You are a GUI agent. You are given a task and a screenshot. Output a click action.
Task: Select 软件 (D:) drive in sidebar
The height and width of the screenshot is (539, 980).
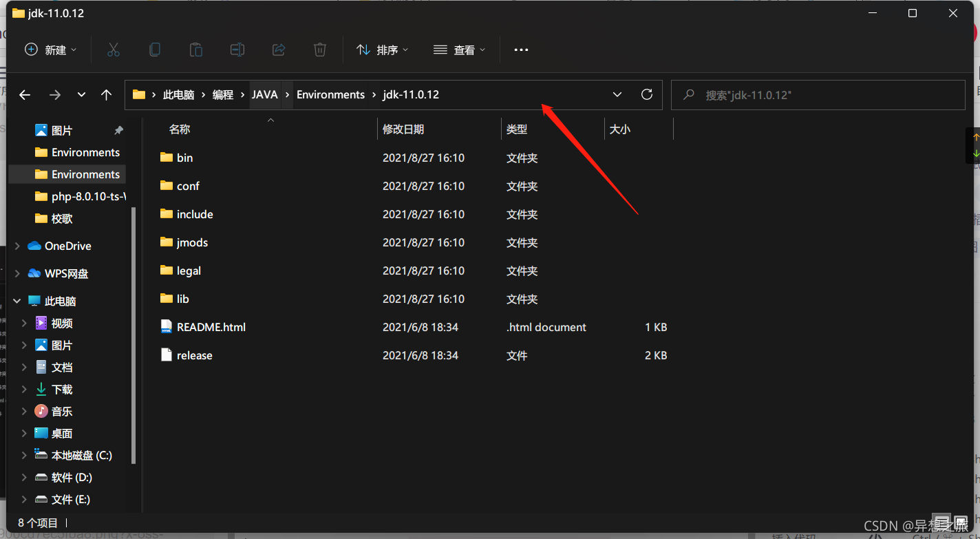tap(72, 477)
